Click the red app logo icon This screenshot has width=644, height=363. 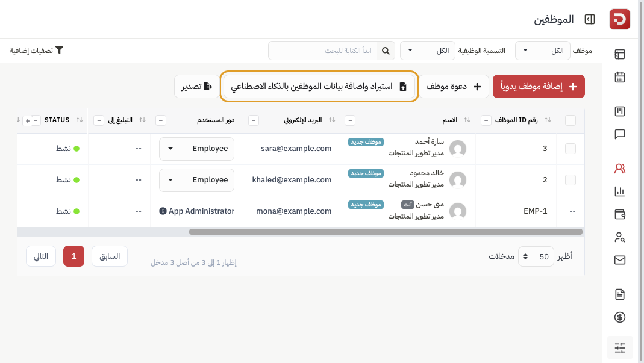coord(620,19)
